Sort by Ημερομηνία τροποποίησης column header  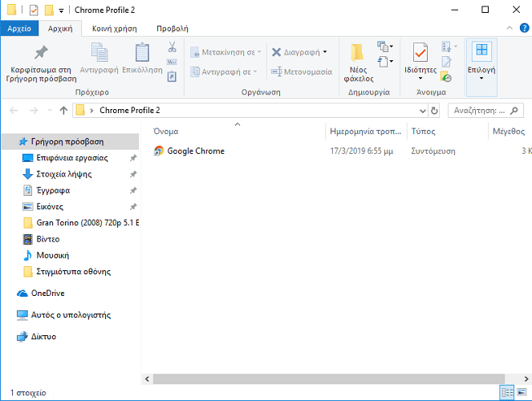(366, 132)
